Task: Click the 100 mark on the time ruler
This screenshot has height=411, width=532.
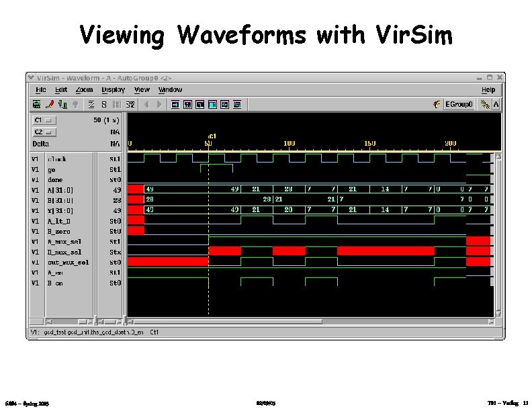Action: coord(290,143)
